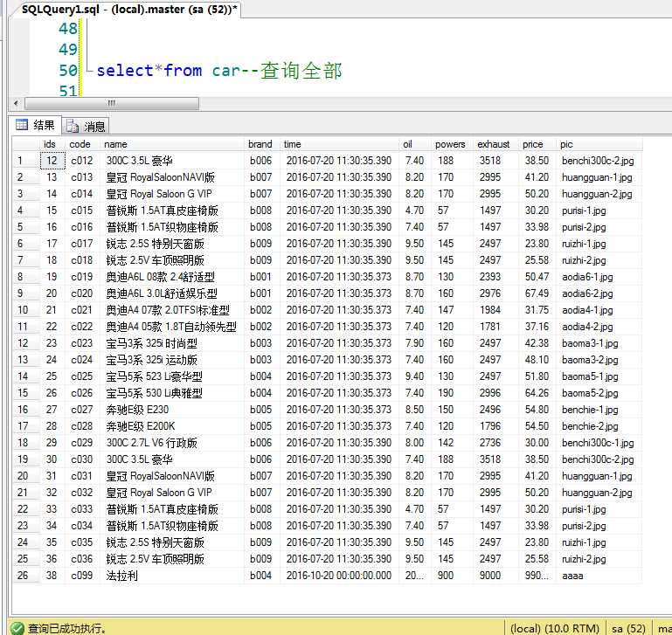Viewport: 672px width, 635px height.
Task: Click the editor horizontal scrollbar thumb
Action: pyautogui.click(x=112, y=103)
